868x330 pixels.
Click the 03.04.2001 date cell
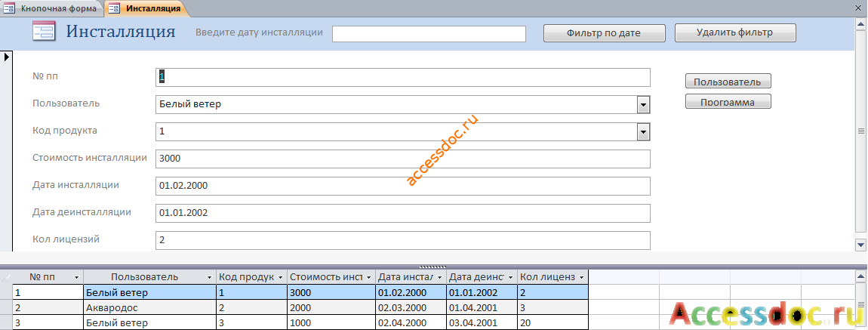click(x=482, y=322)
